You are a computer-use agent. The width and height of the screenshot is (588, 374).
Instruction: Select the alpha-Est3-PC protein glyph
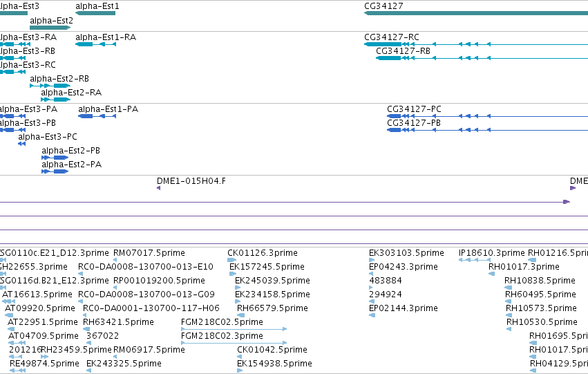21,144
